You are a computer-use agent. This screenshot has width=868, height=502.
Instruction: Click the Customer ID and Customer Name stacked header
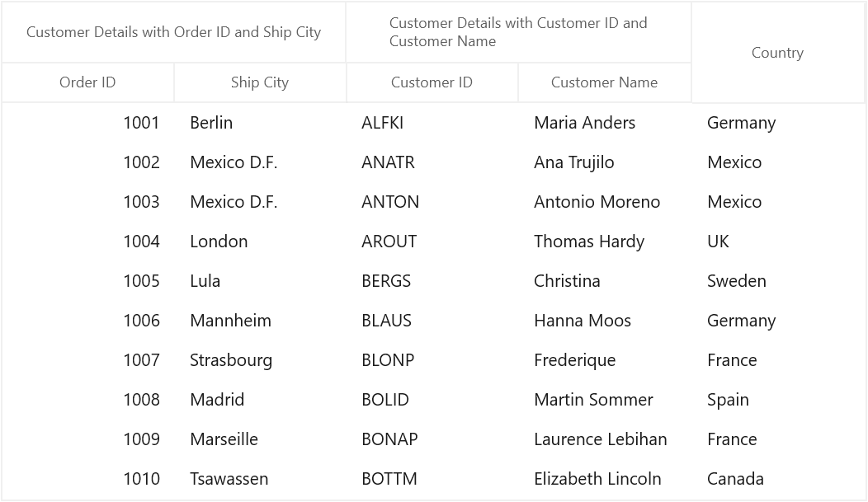pyautogui.click(x=518, y=32)
